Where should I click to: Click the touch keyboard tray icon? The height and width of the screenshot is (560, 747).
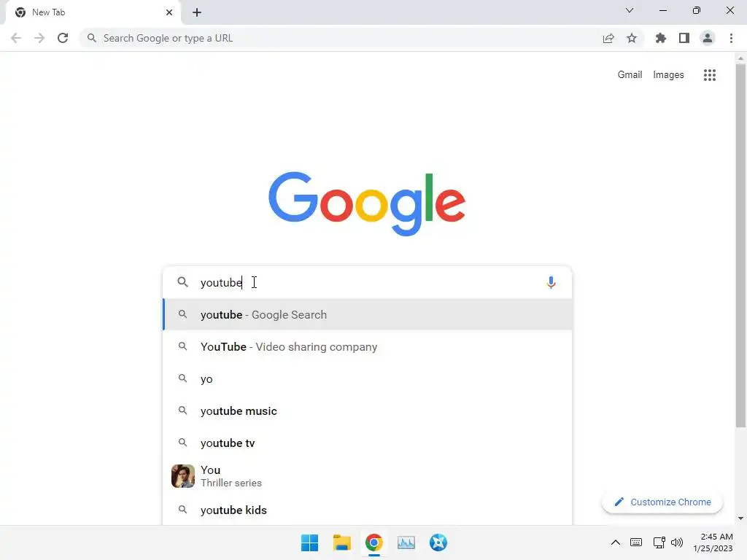636,542
